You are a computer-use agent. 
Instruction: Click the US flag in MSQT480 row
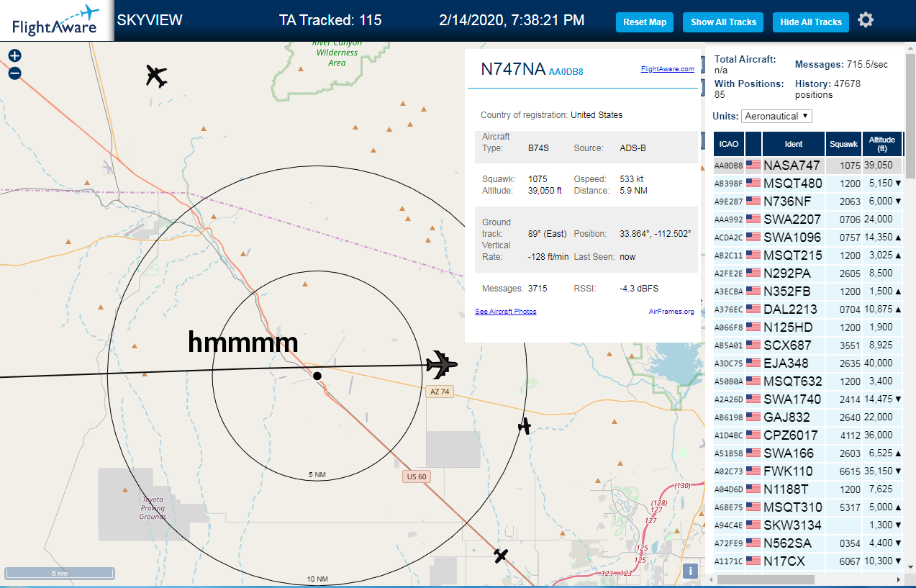[x=753, y=184]
